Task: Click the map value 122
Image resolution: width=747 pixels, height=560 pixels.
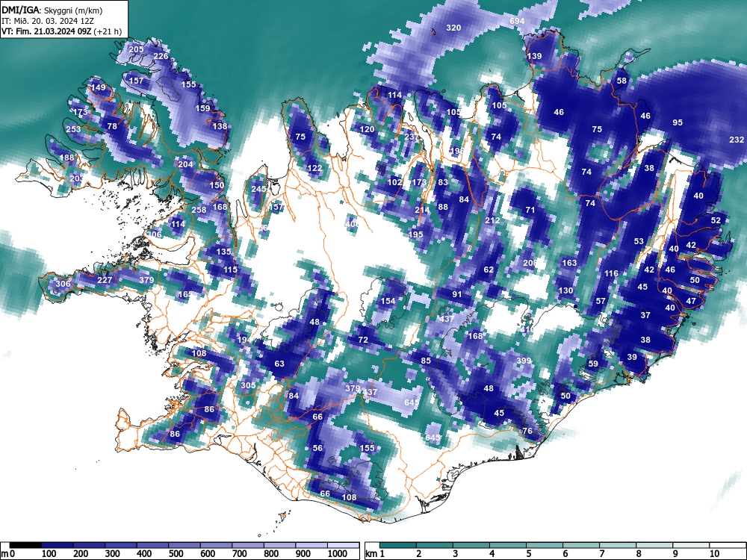Action: (x=314, y=168)
